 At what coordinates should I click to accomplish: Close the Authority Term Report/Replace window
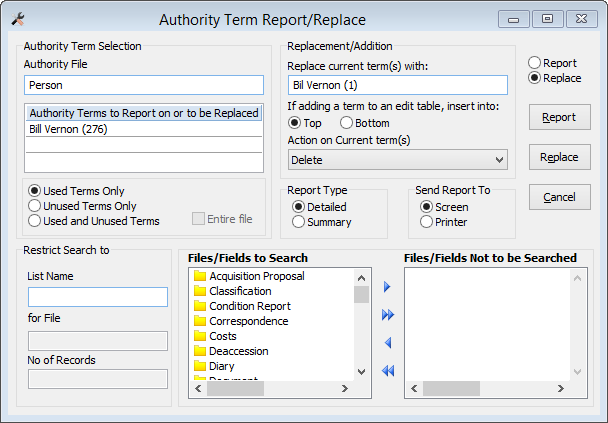tap(582, 19)
